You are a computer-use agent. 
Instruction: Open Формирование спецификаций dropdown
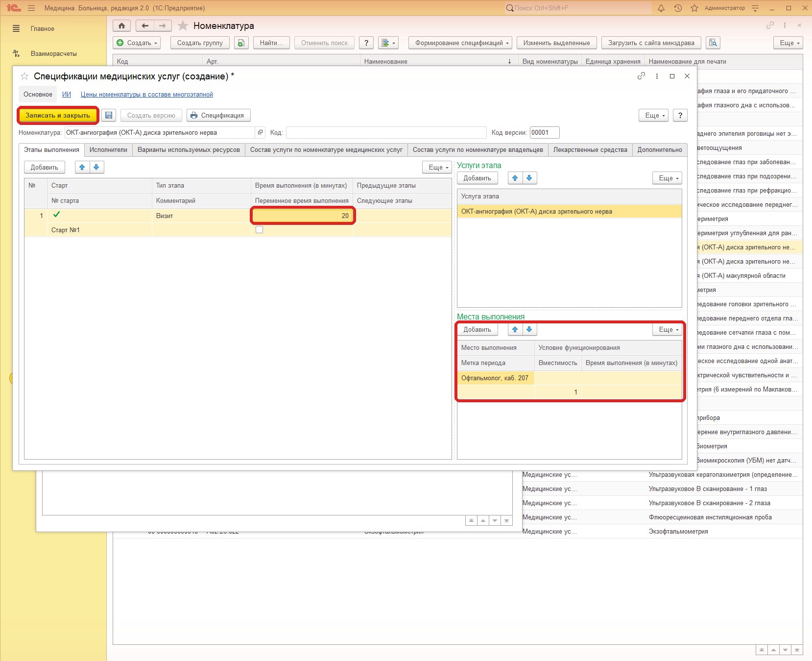[460, 43]
